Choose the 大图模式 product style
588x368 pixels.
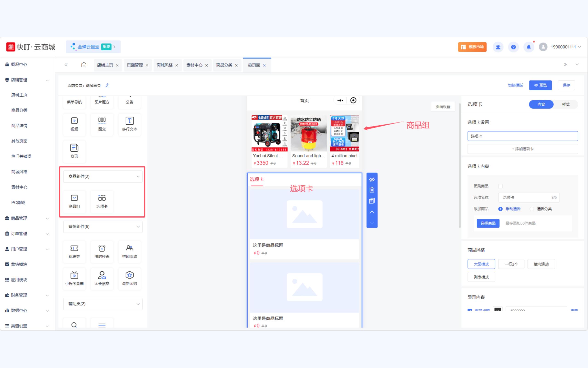[x=481, y=264]
